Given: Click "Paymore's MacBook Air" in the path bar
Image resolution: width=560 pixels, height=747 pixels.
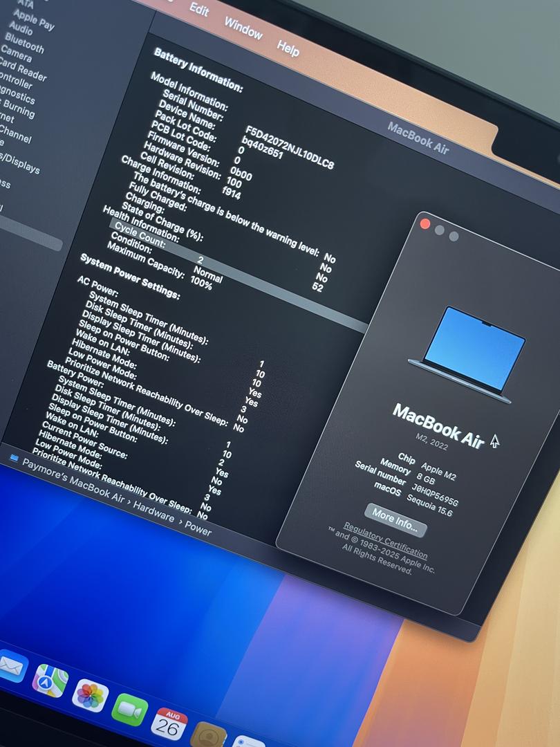Looking at the screenshot, I should click(x=73, y=480).
